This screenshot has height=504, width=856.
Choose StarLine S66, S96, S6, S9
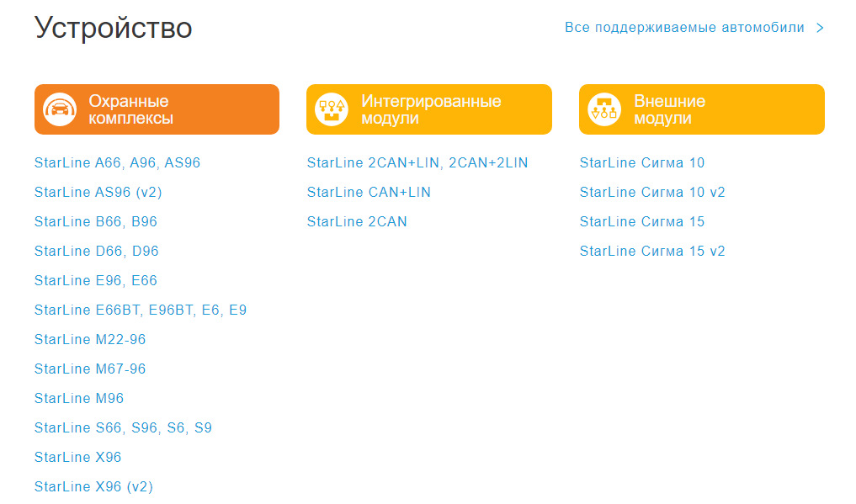point(123,428)
